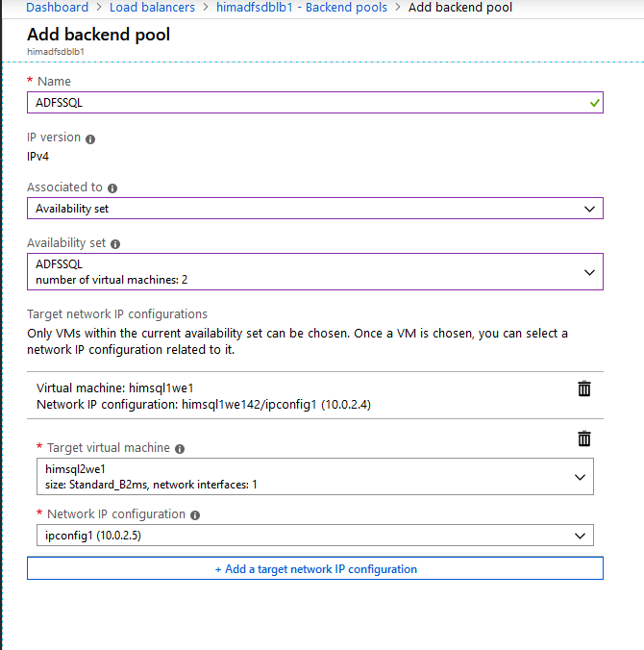Image resolution: width=644 pixels, height=650 pixels.
Task: Click Add a target network IP configuration
Action: tap(315, 568)
